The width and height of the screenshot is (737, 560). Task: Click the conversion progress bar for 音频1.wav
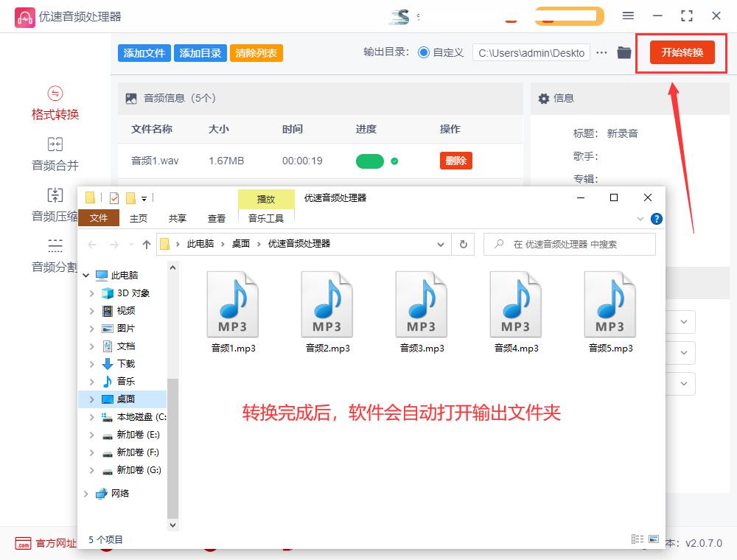tap(370, 160)
